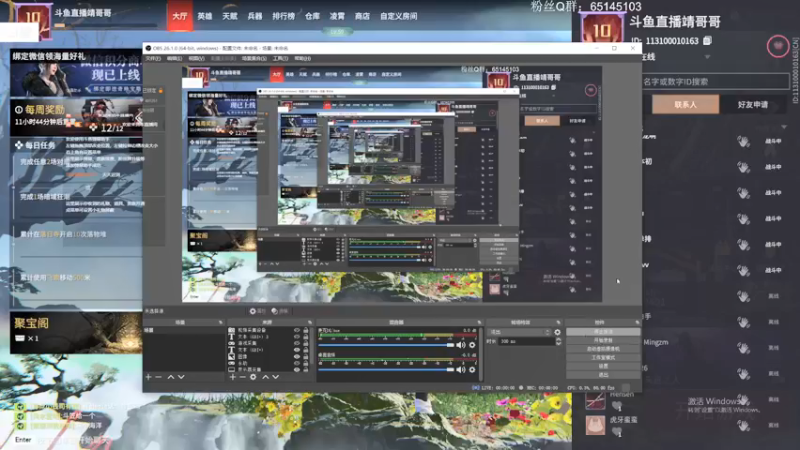
Task: Click the 工作室模式 button in OBS
Action: coord(603,358)
